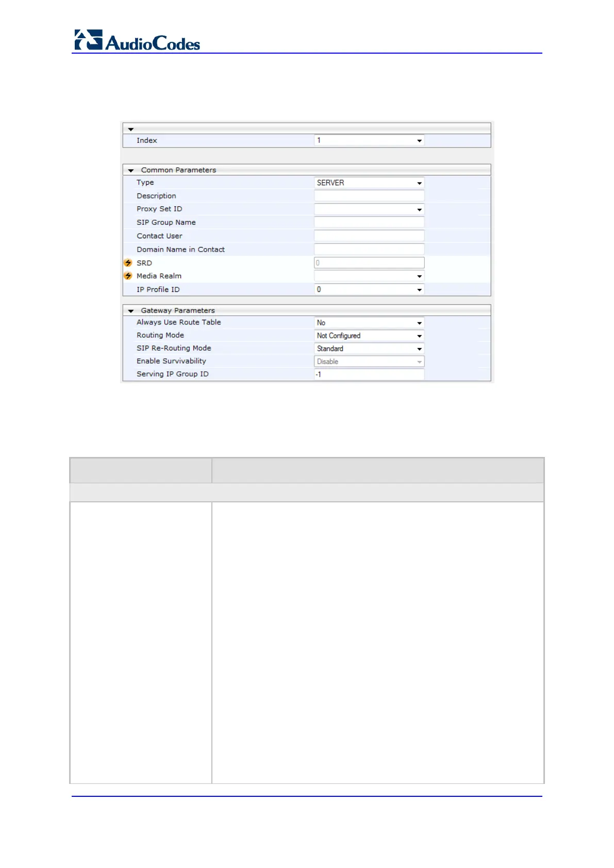614x868 pixels.
Task: Open the SIP Re-Routing Mode dropdown
Action: 369,349
